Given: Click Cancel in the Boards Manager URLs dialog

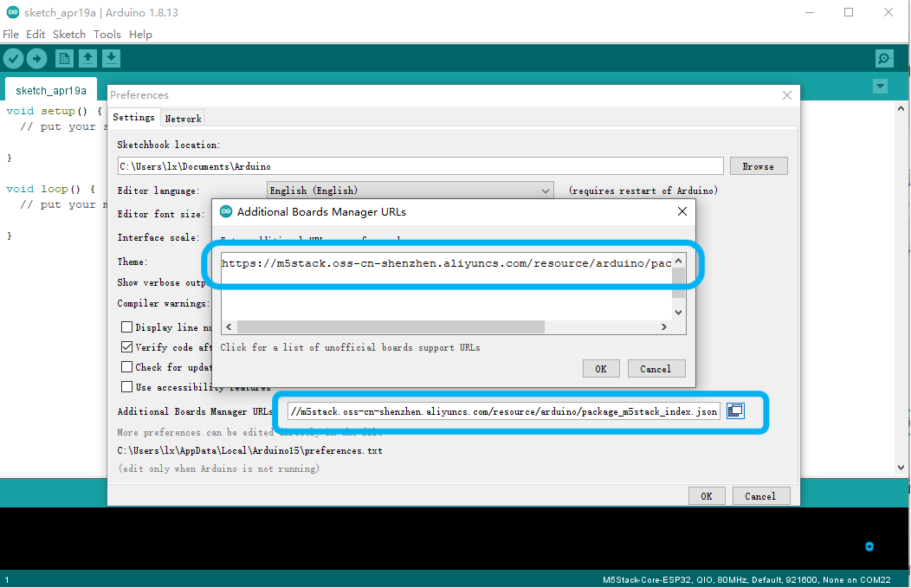Looking at the screenshot, I should (x=656, y=369).
